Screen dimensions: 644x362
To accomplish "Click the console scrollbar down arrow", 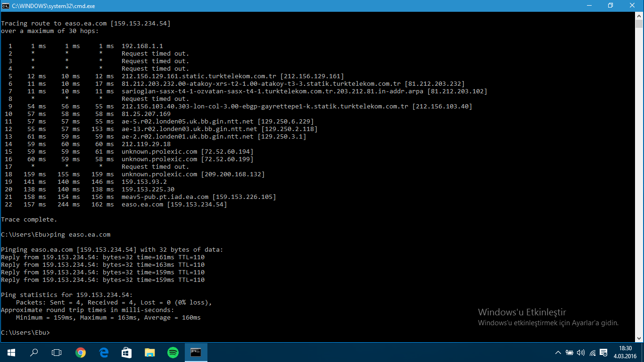I will pos(639,338).
